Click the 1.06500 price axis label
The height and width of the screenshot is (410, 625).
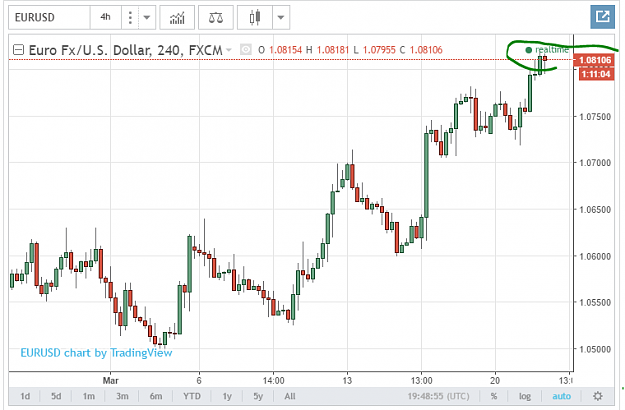[595, 210]
